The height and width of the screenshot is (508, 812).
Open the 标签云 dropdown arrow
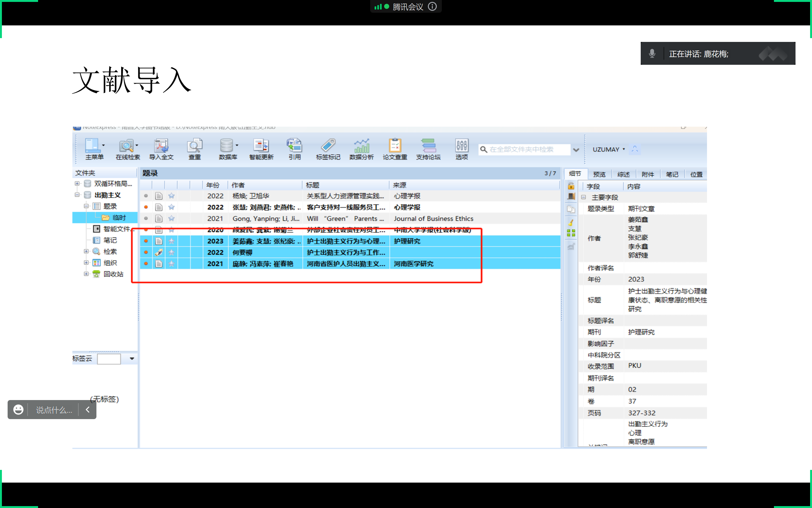[x=132, y=358]
